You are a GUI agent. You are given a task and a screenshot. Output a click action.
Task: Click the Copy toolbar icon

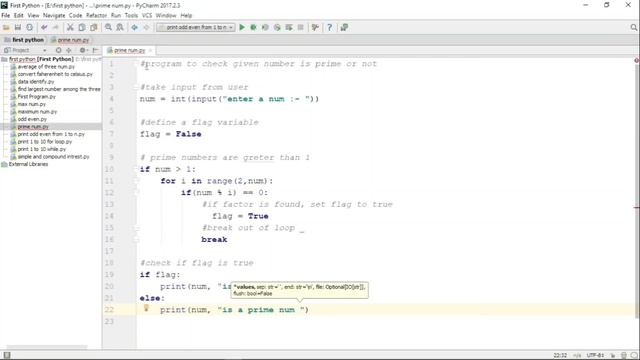pyautogui.click(x=82, y=27)
